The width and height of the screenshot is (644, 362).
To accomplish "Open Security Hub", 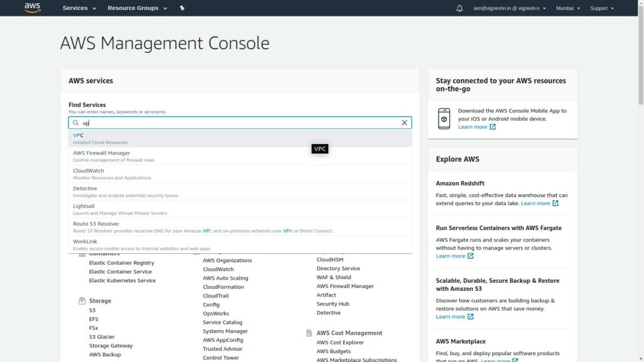I will [x=333, y=304].
